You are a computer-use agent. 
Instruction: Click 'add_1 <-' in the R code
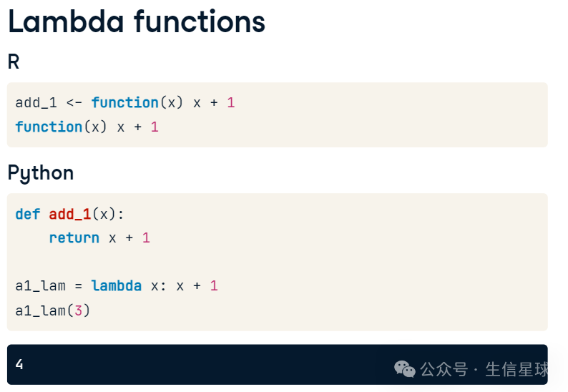pyautogui.click(x=49, y=103)
